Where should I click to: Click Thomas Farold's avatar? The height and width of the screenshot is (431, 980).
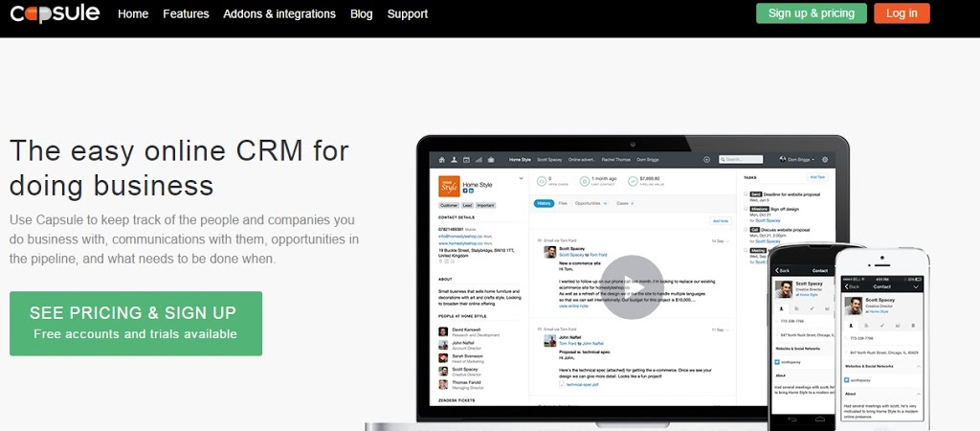click(443, 384)
